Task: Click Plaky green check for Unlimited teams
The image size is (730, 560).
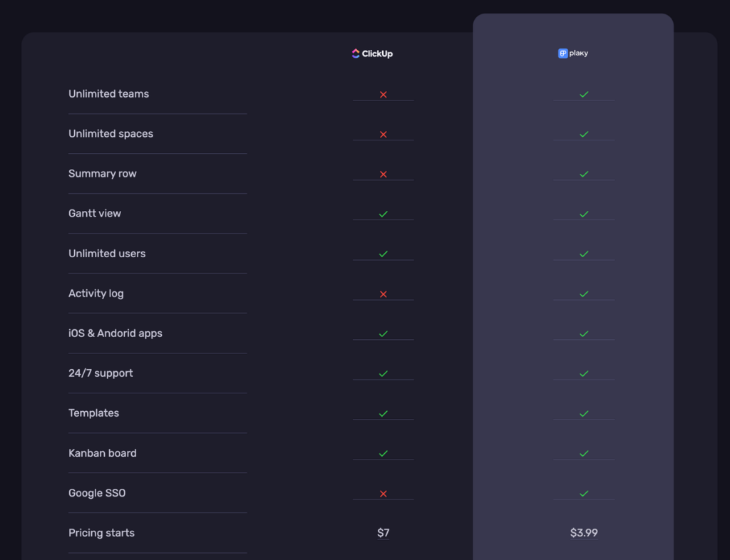Action: 584,94
